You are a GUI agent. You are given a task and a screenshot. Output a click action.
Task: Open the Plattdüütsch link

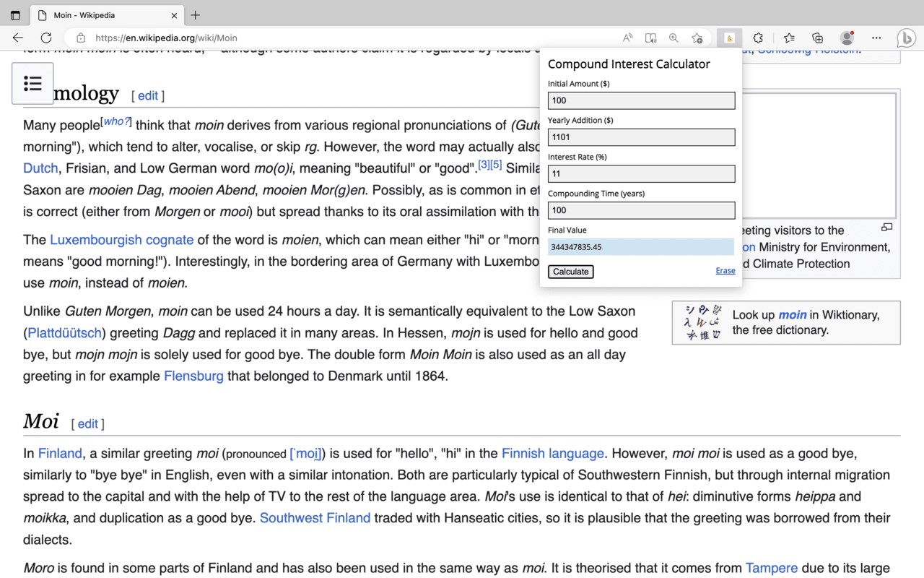click(64, 333)
